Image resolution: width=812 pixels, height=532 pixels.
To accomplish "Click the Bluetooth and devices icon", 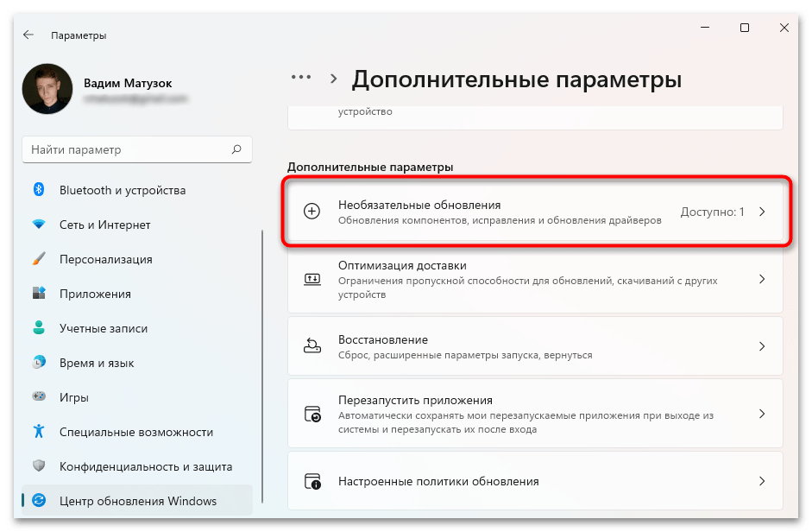I will [39, 190].
